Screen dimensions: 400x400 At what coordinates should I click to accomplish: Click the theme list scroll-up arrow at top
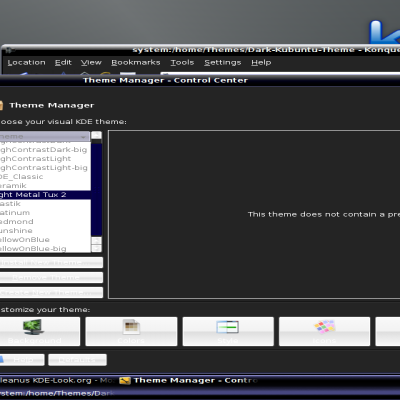[x=96, y=135]
